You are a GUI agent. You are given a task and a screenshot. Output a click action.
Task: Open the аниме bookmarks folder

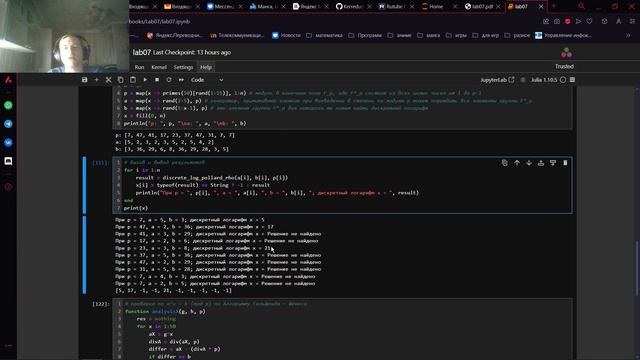click(x=400, y=36)
